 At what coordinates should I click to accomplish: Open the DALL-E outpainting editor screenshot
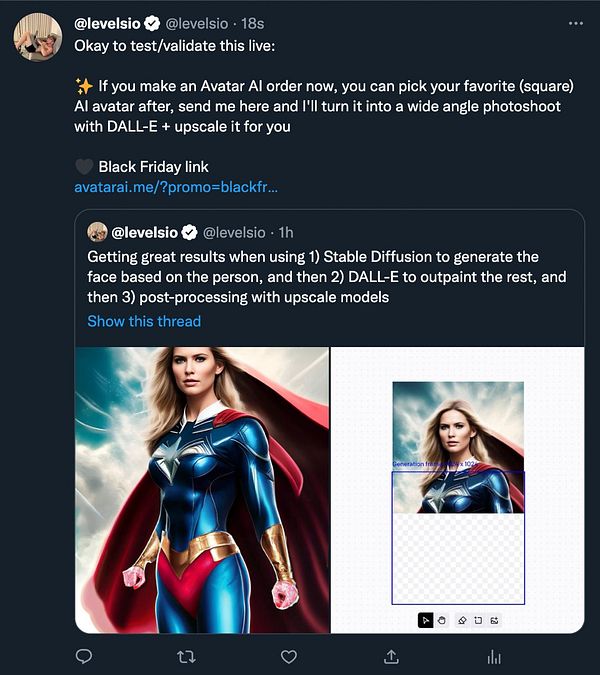(x=457, y=489)
